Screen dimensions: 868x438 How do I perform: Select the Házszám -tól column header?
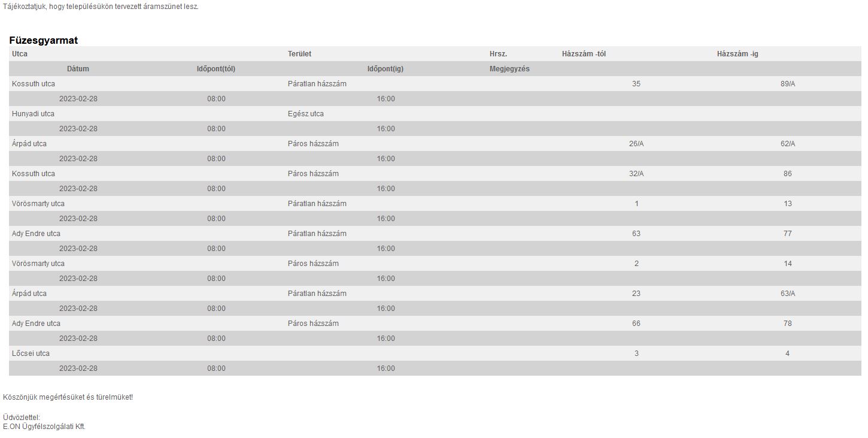click(x=584, y=54)
